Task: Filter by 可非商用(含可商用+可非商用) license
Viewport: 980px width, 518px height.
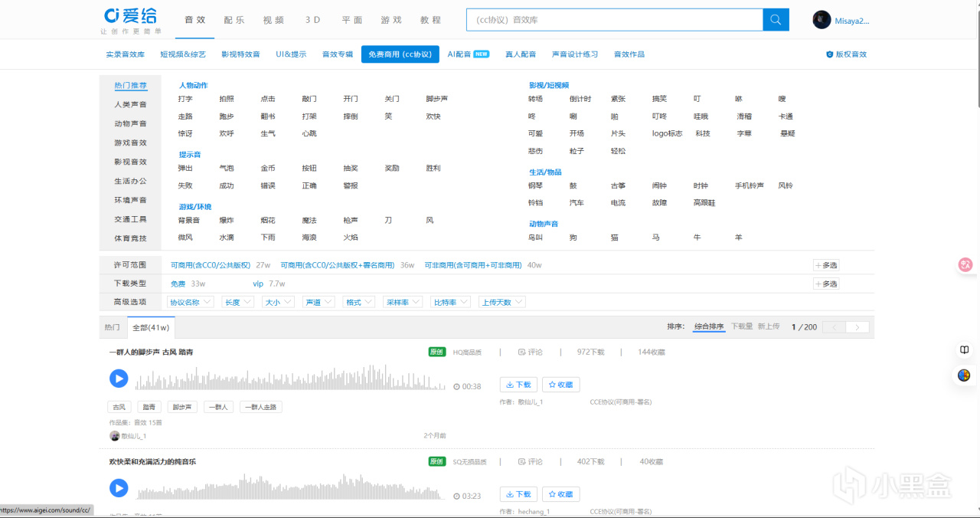Action: [474, 265]
